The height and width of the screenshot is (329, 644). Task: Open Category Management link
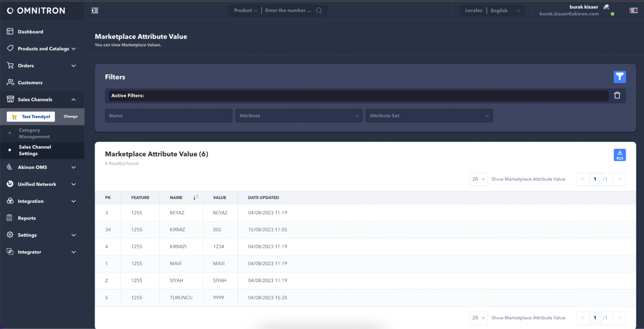click(34, 133)
